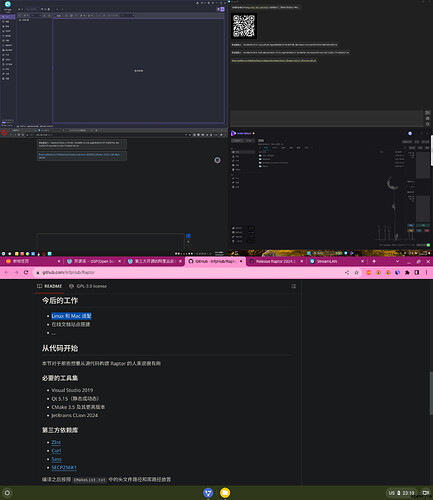The height and width of the screenshot is (500, 433).
Task: Switch to the Release Raptor 2024 tab
Action: coord(276,261)
